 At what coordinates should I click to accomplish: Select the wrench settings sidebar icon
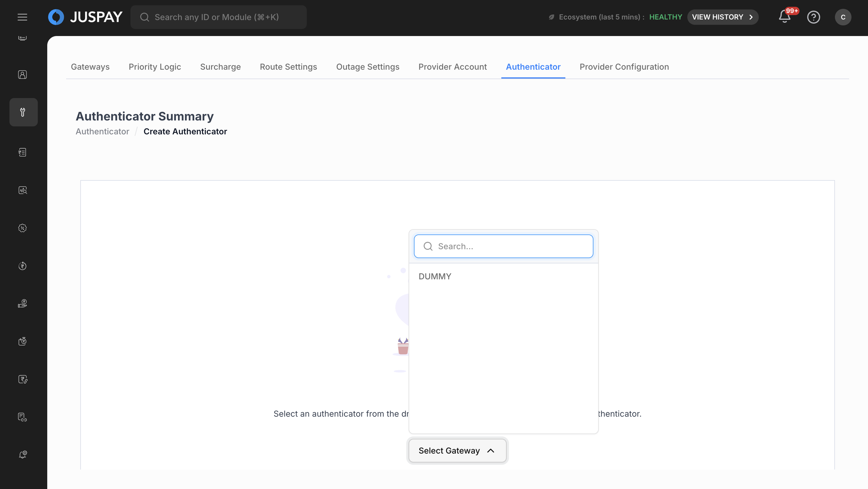pyautogui.click(x=23, y=112)
